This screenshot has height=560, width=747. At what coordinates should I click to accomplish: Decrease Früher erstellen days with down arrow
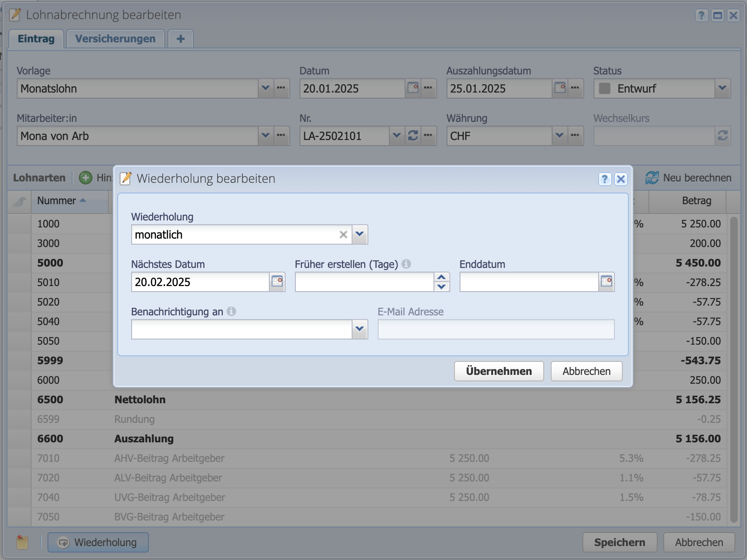click(441, 287)
